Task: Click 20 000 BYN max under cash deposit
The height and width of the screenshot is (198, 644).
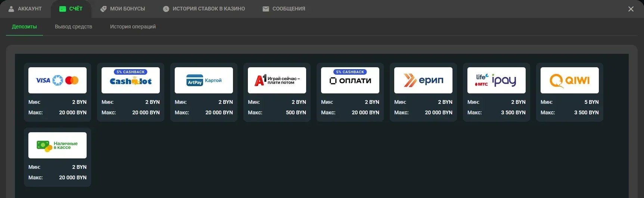Action: 73,177
